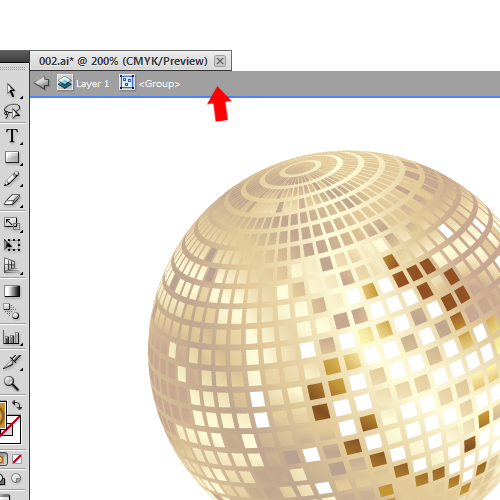Click the stroke color box
500x500 pixels.
point(13,431)
